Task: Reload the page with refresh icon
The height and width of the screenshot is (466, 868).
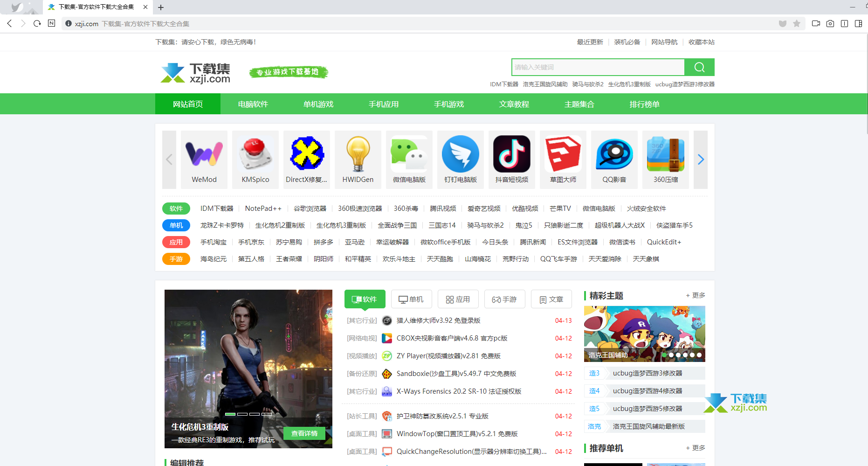Action: tap(37, 23)
